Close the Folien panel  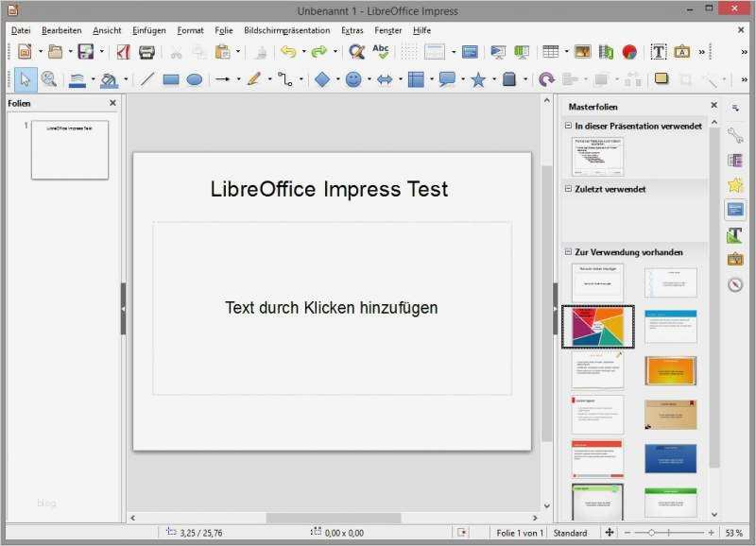(x=112, y=103)
